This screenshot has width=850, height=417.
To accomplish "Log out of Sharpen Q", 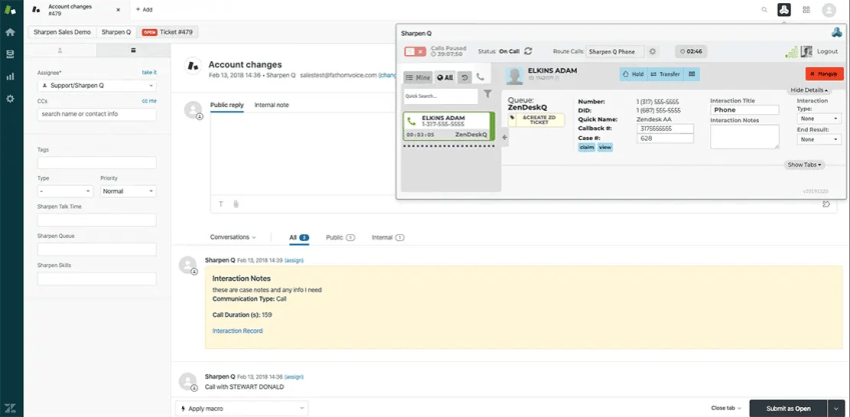I will 827,52.
